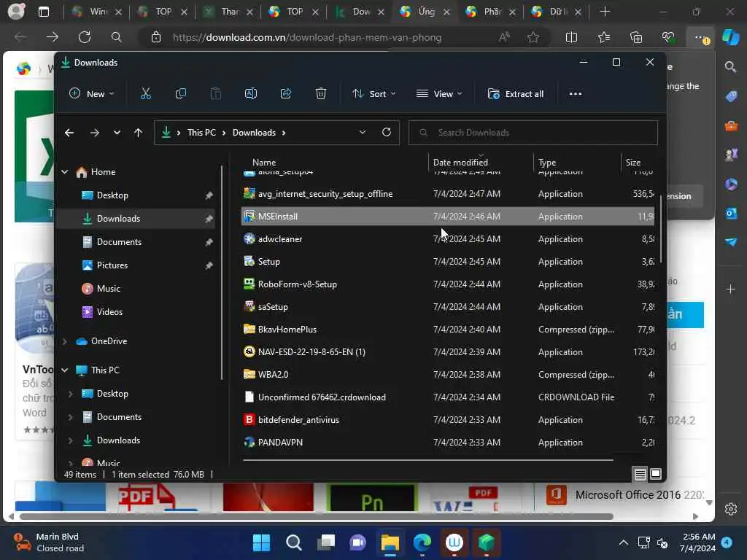Switch to large thumbnails view icon
This screenshot has width=747, height=560.
[656, 474]
